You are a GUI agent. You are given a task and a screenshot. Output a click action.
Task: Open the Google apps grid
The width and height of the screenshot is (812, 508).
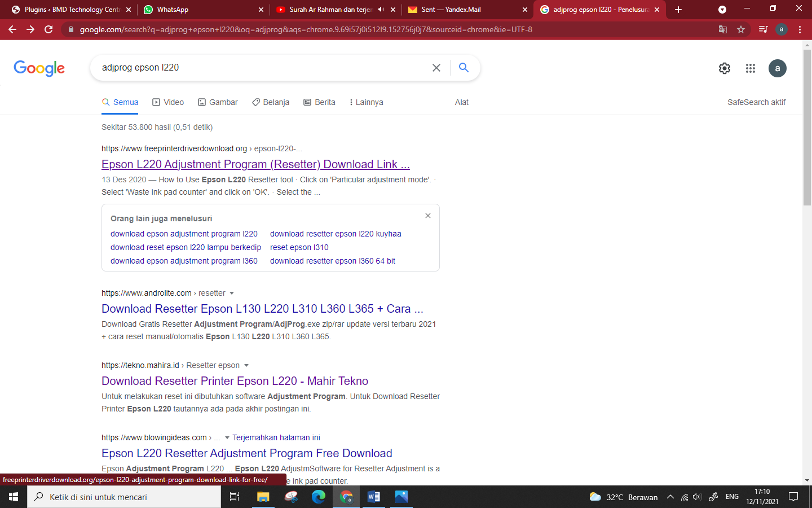pyautogui.click(x=751, y=68)
